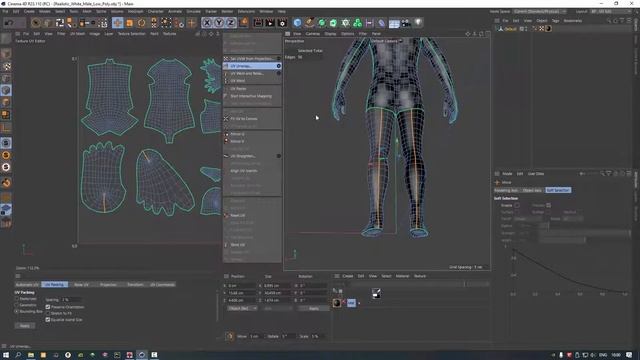Open Windows Start menu

tap(6, 355)
